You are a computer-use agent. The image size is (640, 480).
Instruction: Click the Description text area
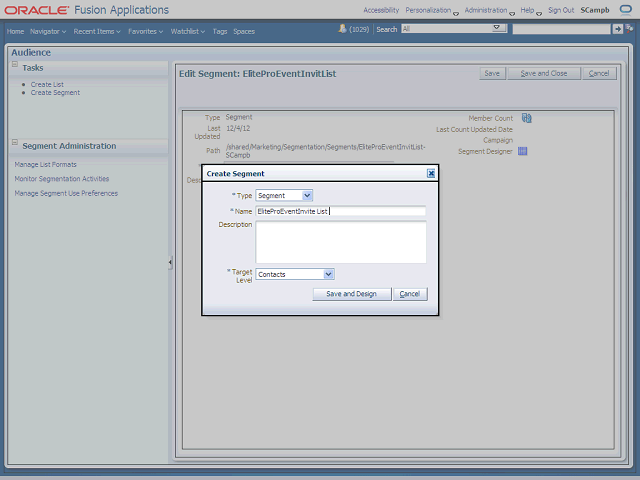pos(341,242)
